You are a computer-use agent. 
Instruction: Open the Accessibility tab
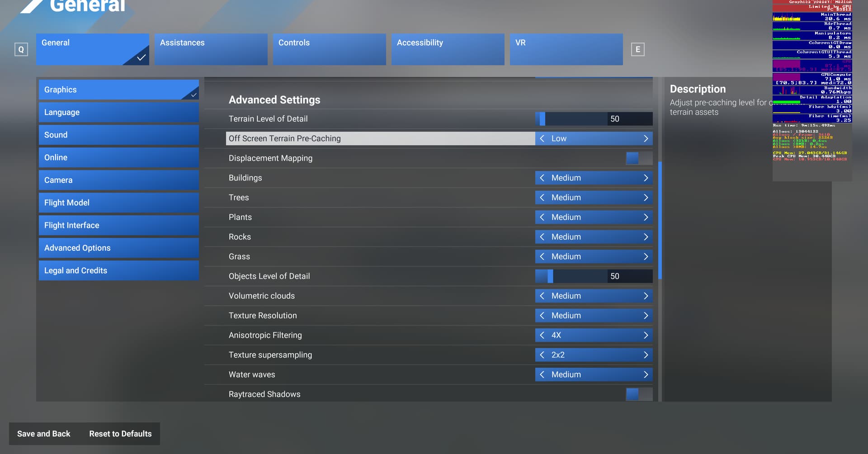pyautogui.click(x=448, y=49)
